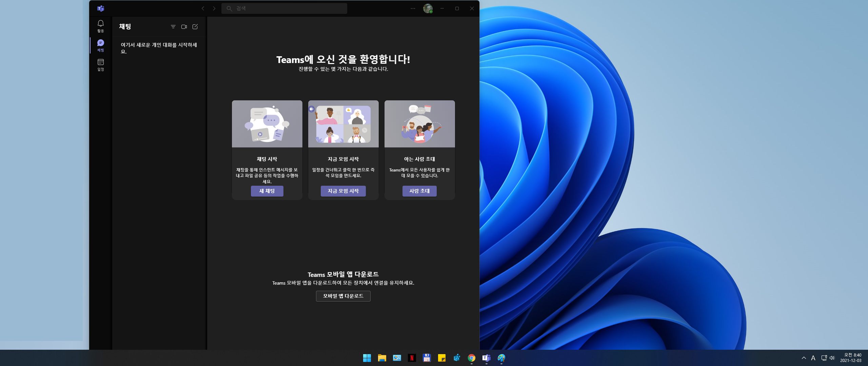Open Netflix from the taskbar

click(412, 358)
